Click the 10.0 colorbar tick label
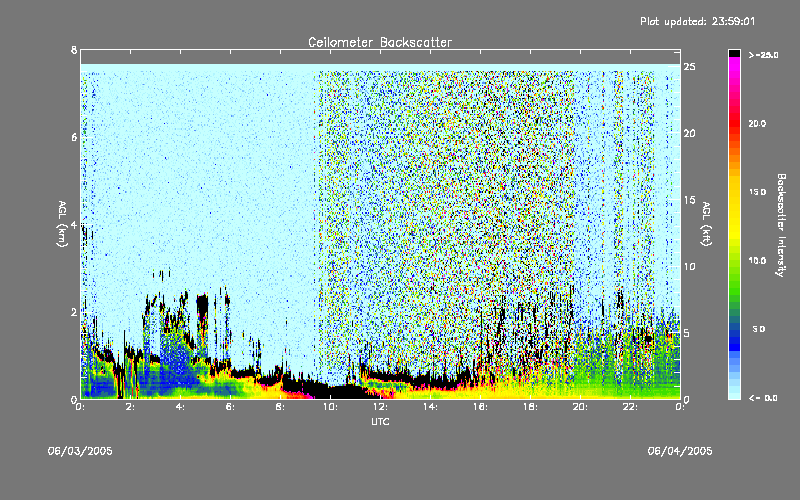The height and width of the screenshot is (500, 800). click(757, 261)
